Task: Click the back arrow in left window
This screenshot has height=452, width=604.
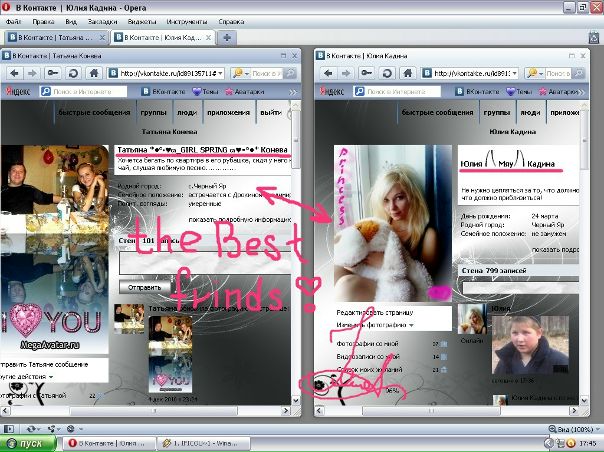Action: pos(15,73)
